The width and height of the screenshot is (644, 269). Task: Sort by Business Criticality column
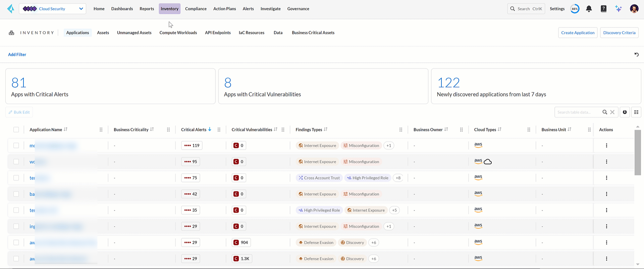point(152,129)
